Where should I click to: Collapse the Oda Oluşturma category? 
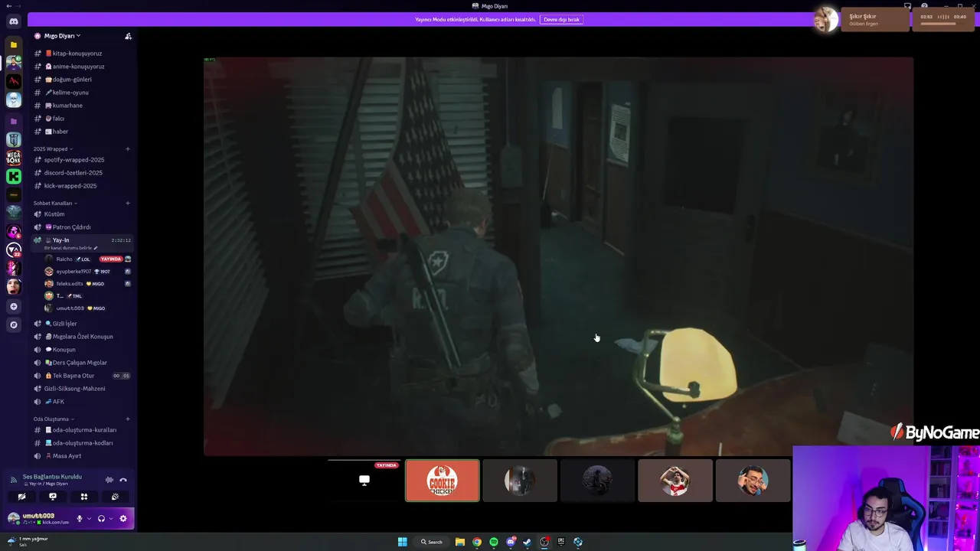[x=54, y=419]
